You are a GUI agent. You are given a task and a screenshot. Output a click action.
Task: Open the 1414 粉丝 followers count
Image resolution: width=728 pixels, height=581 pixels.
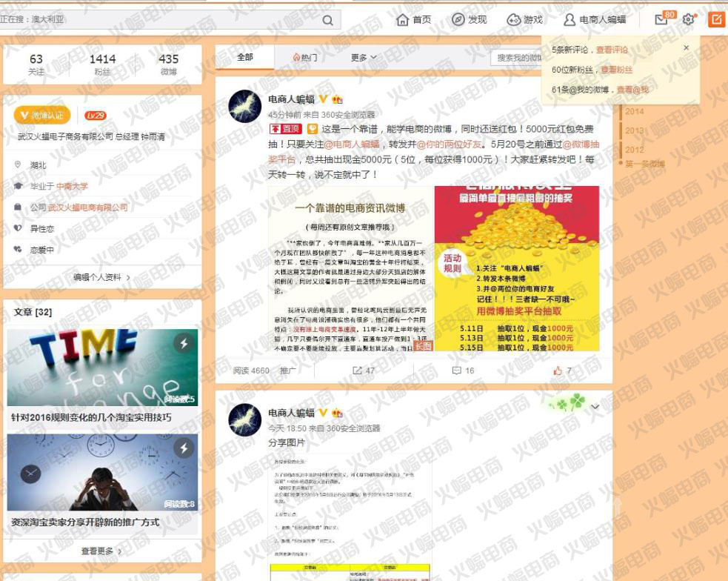(x=103, y=64)
